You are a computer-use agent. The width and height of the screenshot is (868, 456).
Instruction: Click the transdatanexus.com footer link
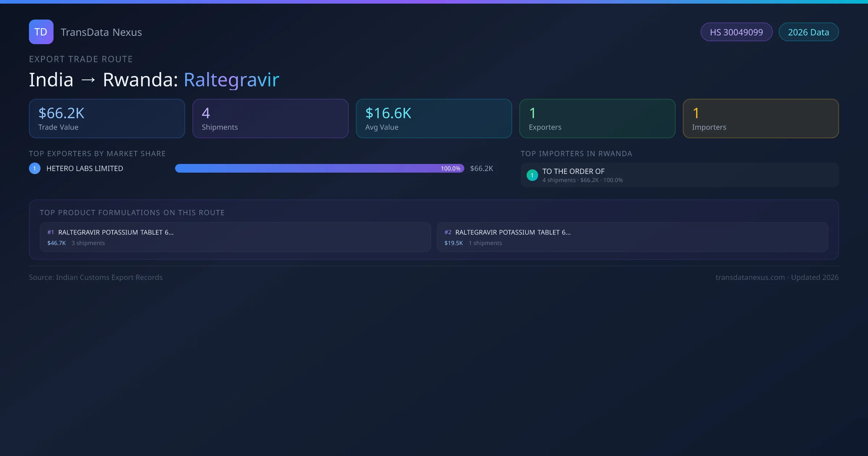coord(750,277)
